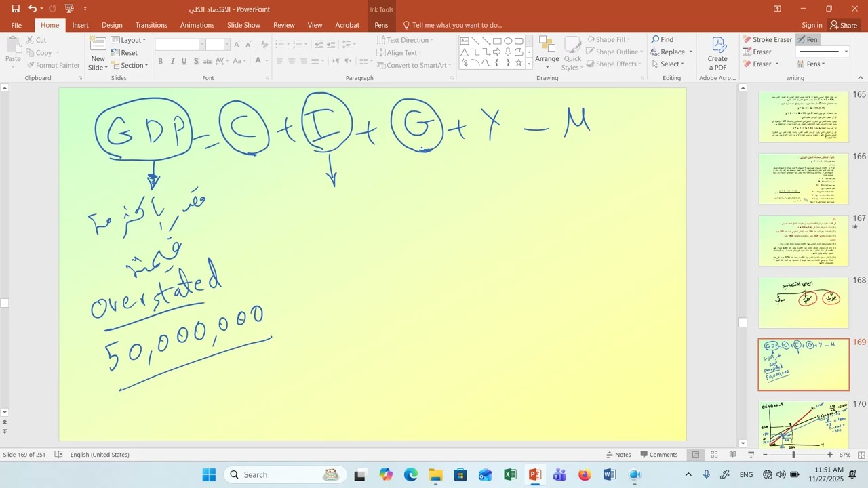Click Ribbon Display Options icon

tap(777, 9)
